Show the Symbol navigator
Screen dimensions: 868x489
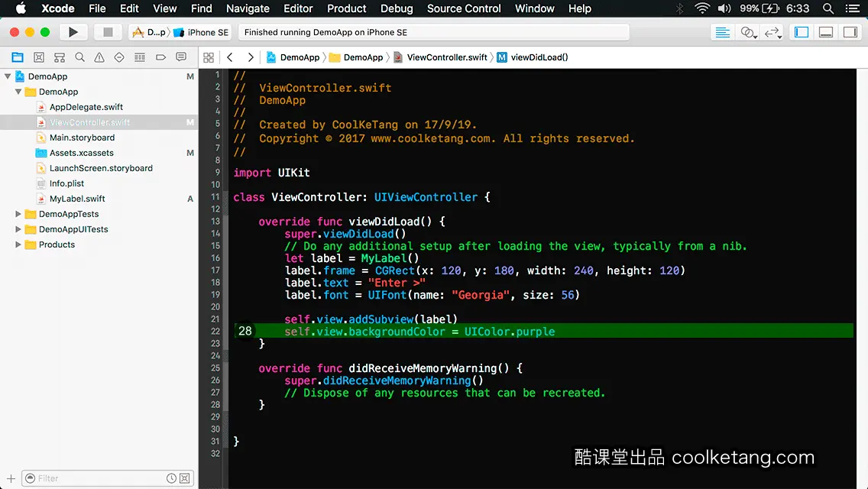tap(60, 57)
